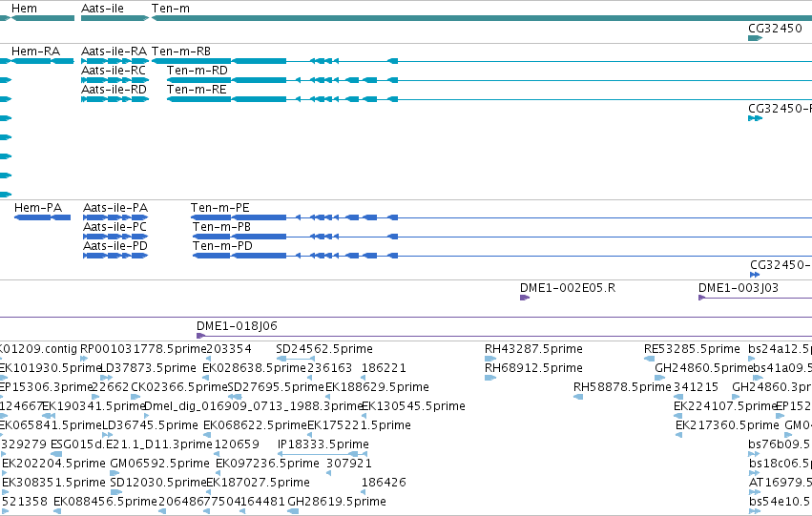Click the Ten-m gene label

[171, 9]
